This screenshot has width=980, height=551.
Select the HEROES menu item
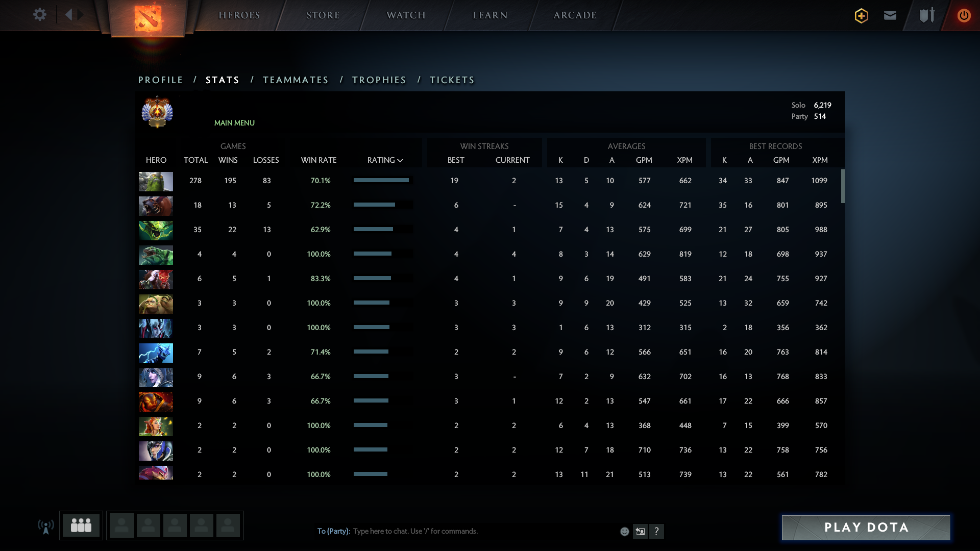click(239, 15)
